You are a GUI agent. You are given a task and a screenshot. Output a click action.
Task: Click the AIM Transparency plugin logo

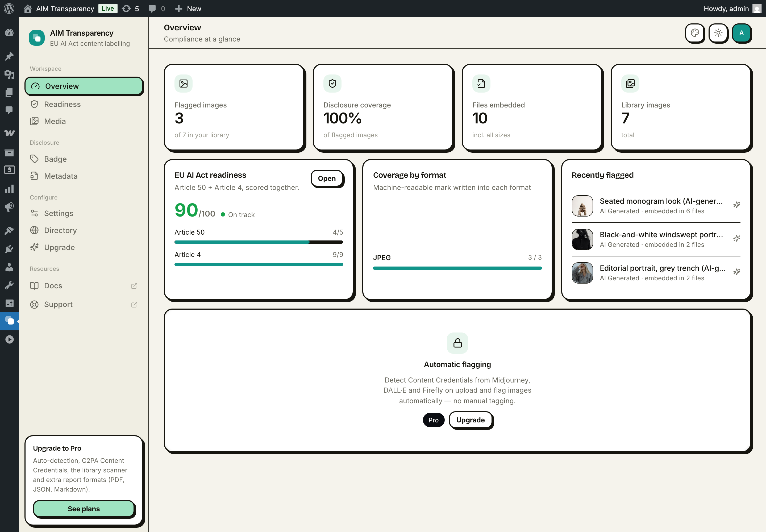click(x=37, y=38)
